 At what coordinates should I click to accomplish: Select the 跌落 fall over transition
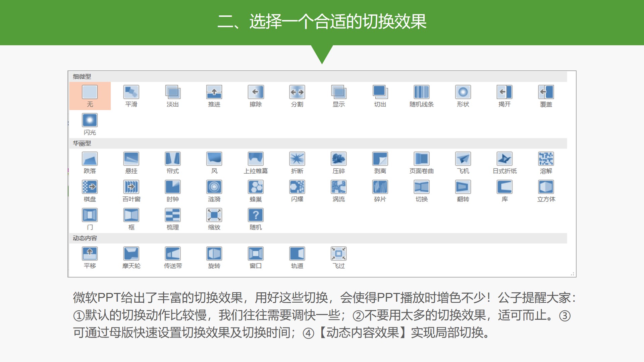click(x=90, y=163)
